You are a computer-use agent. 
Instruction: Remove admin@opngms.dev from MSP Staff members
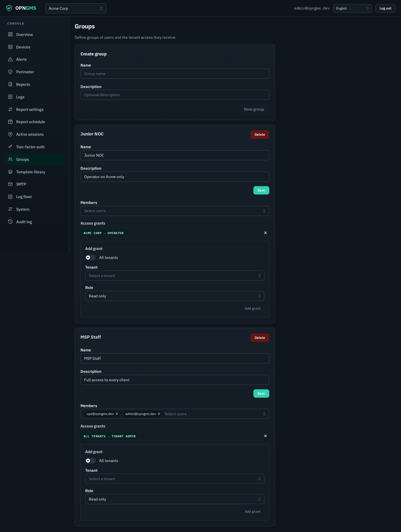click(x=159, y=414)
